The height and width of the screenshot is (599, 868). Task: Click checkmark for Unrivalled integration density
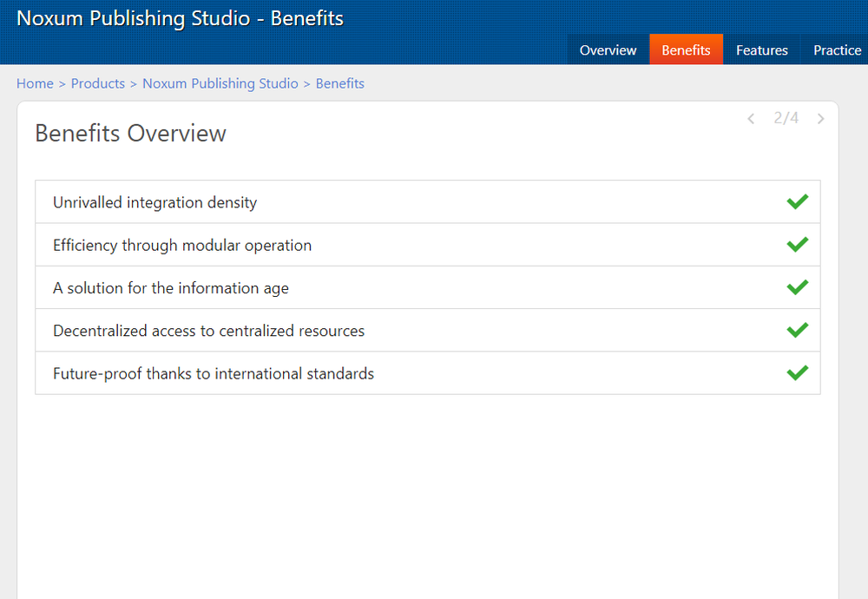(797, 201)
